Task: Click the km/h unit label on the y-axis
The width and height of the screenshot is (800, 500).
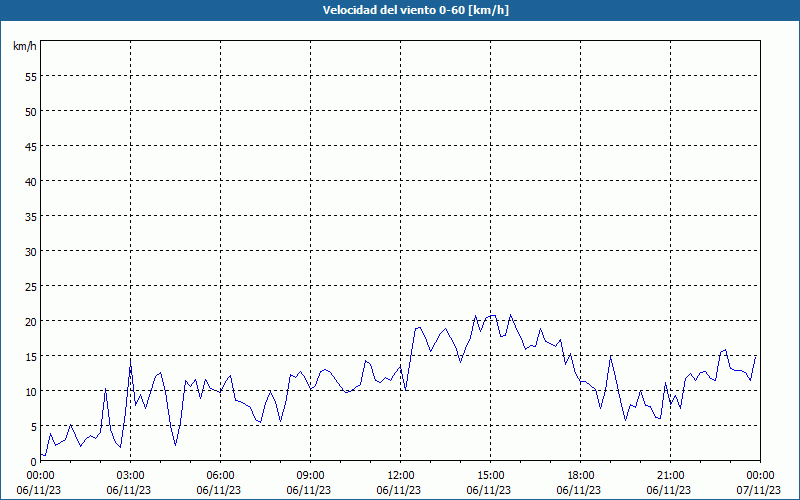Action: click(24, 46)
